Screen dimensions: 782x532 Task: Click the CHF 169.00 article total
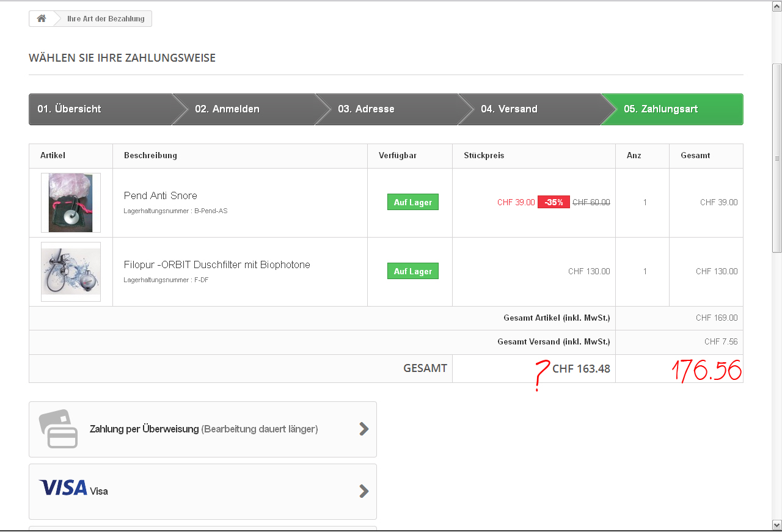717,318
